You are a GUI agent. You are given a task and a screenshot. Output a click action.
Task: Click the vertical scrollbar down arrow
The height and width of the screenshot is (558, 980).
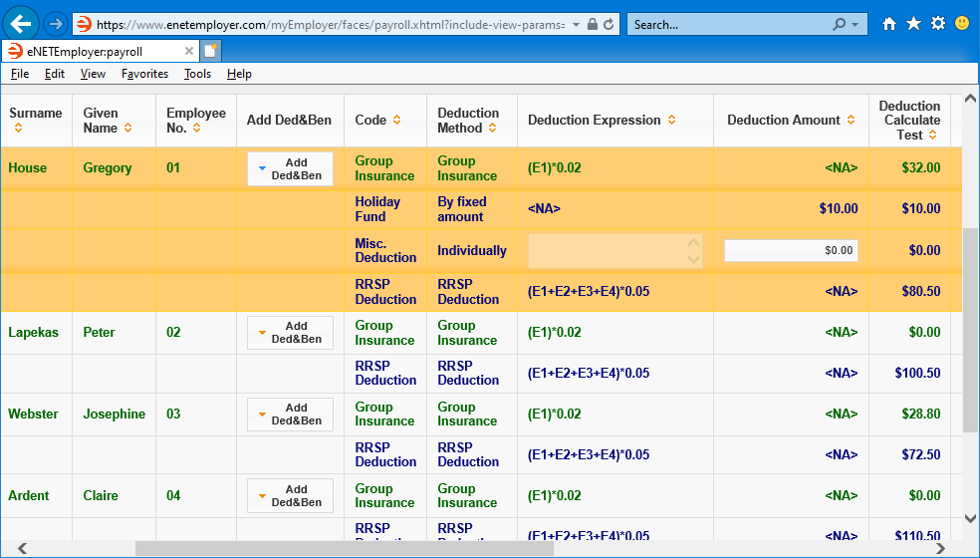click(970, 518)
